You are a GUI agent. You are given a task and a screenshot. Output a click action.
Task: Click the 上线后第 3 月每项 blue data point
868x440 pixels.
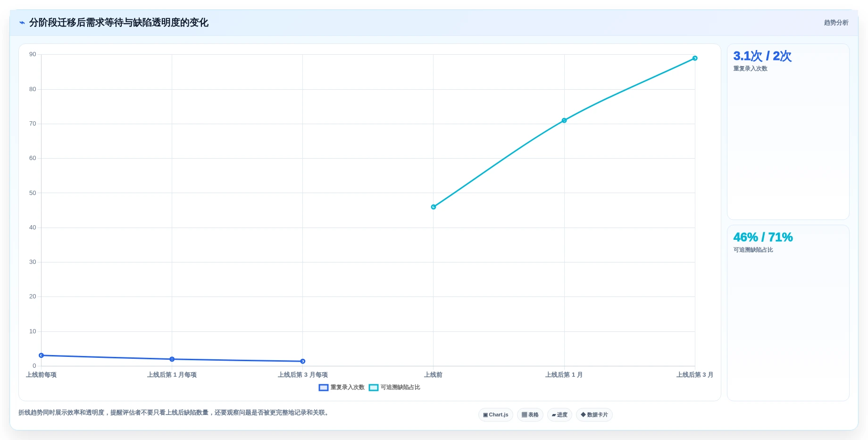coord(303,361)
